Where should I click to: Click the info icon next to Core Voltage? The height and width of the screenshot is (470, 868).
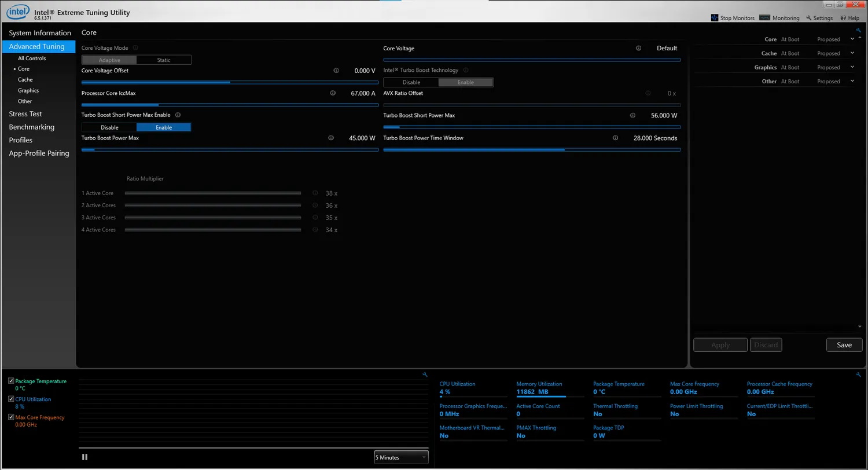point(638,49)
